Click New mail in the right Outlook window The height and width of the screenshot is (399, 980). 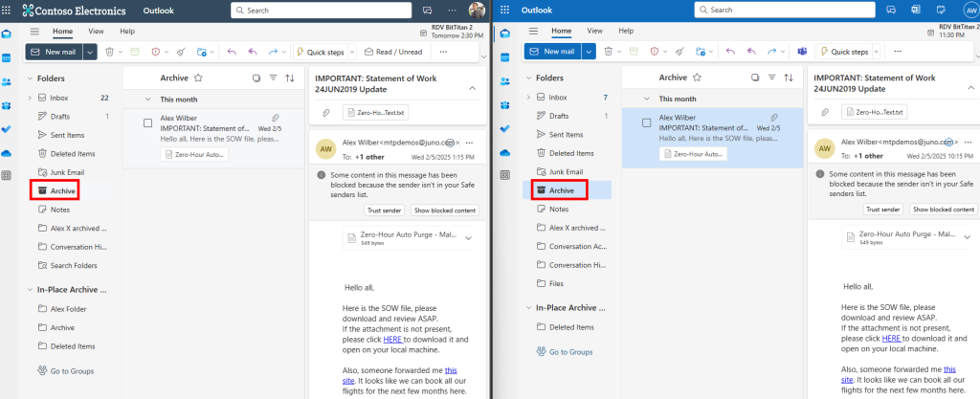[x=553, y=52]
